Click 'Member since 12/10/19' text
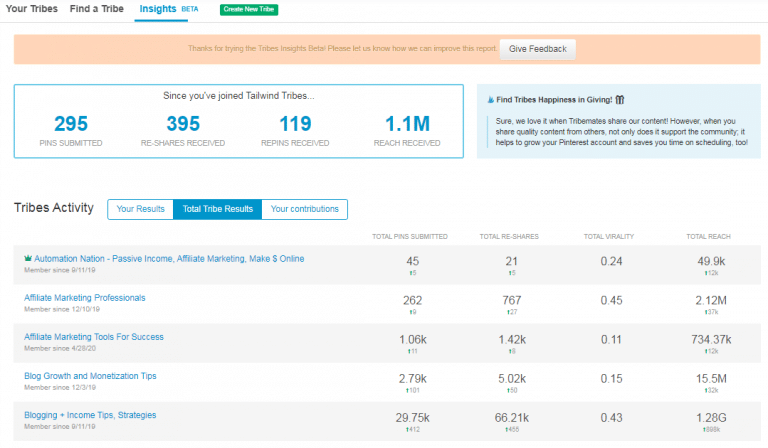This screenshot has width=768, height=448. 62,309
